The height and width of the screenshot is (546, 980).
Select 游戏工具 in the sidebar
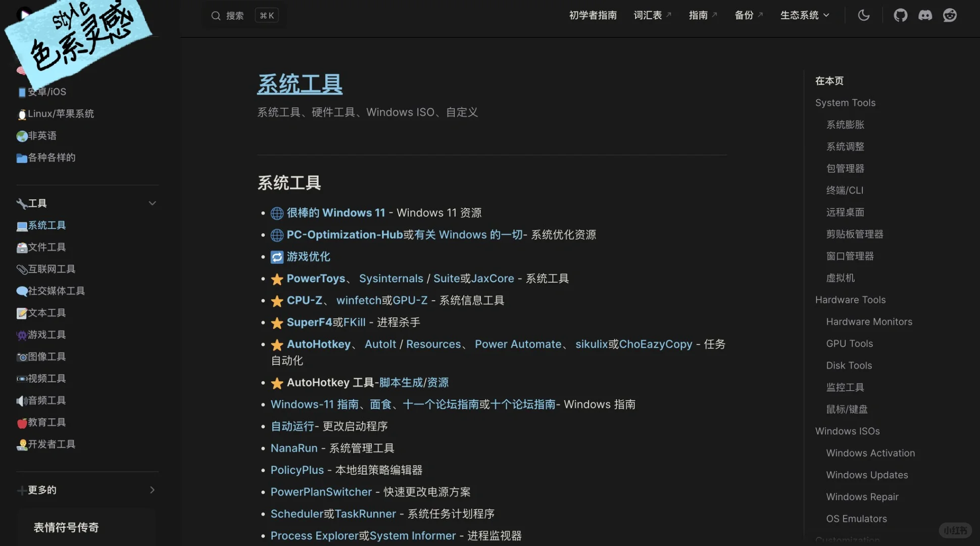[46, 334]
